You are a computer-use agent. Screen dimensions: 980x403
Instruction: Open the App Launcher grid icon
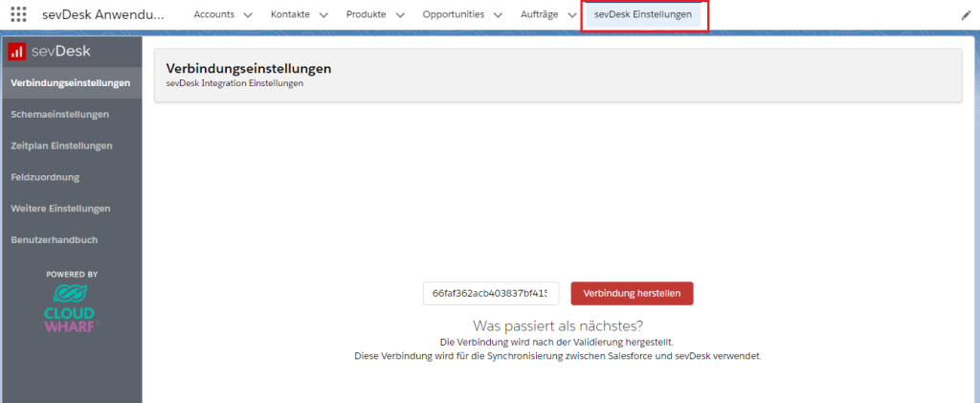(18, 15)
